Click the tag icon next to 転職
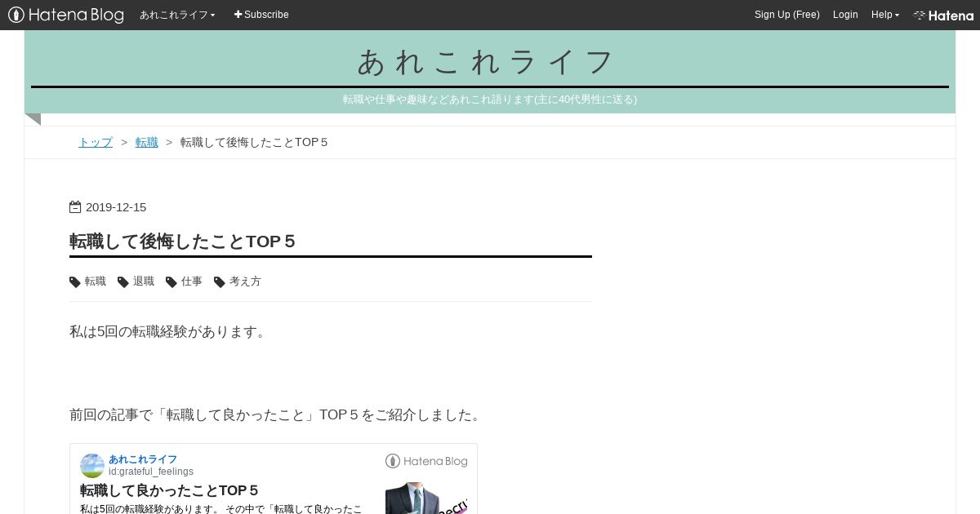The image size is (980, 514). pos(75,282)
